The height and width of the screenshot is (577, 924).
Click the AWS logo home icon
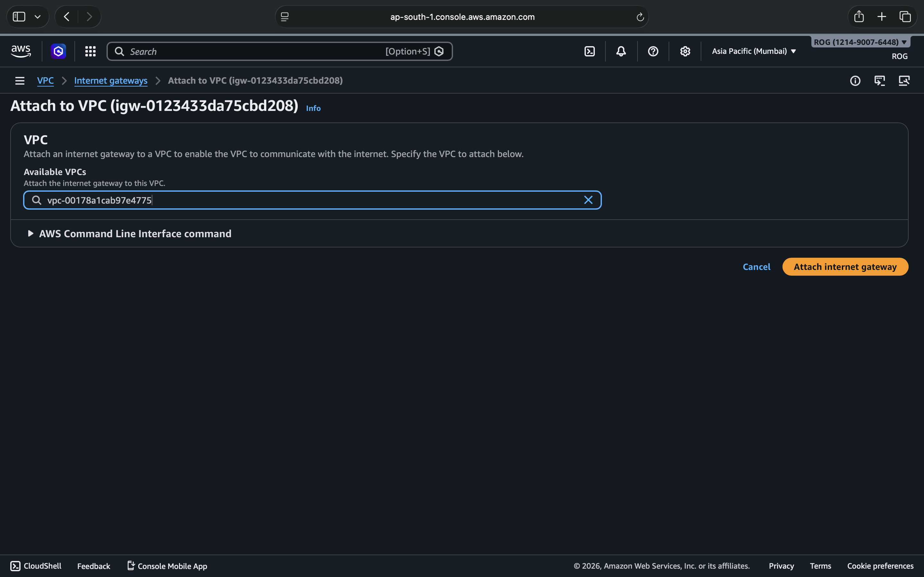pos(21,51)
